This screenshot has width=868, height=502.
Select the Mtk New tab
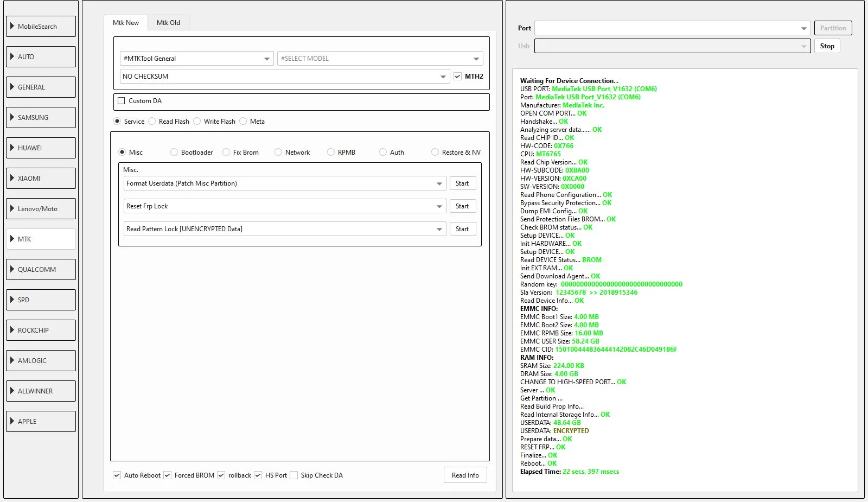[x=126, y=23]
